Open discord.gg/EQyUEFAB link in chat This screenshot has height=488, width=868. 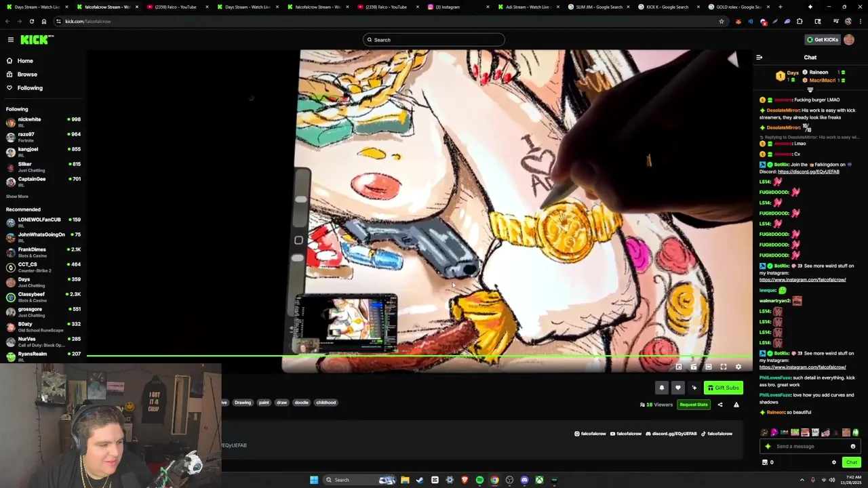click(808, 172)
